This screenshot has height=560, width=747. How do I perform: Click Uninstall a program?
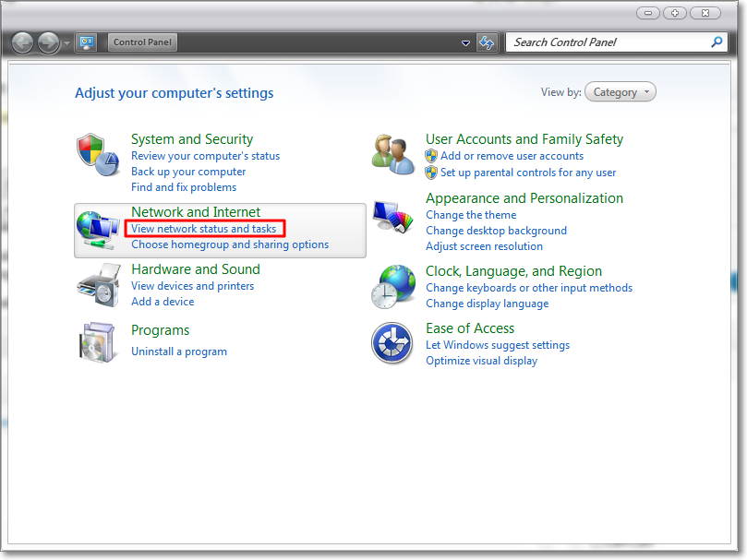pos(179,351)
